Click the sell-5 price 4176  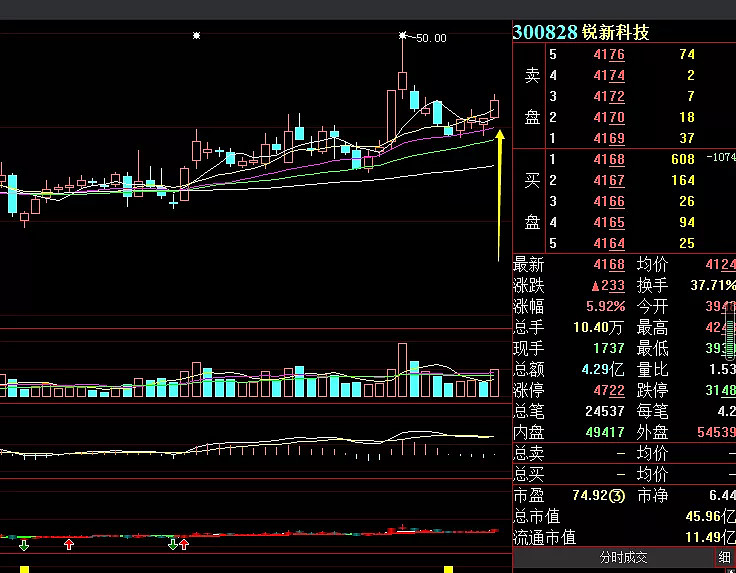tap(609, 54)
